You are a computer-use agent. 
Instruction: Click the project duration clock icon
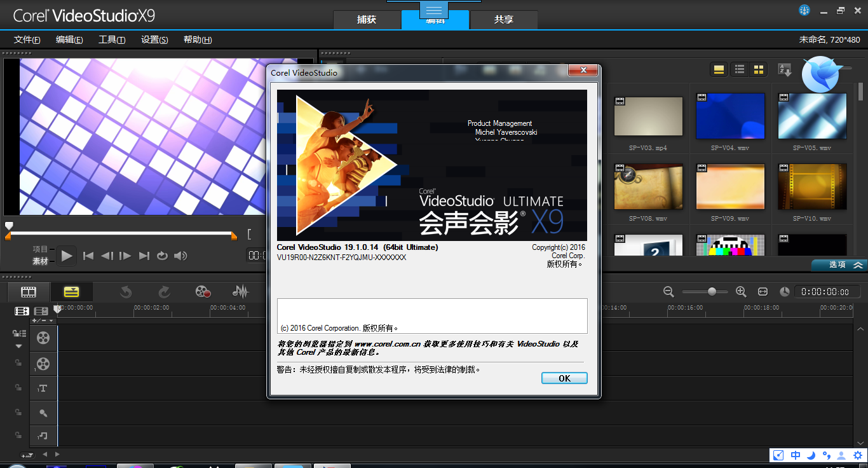[785, 291]
